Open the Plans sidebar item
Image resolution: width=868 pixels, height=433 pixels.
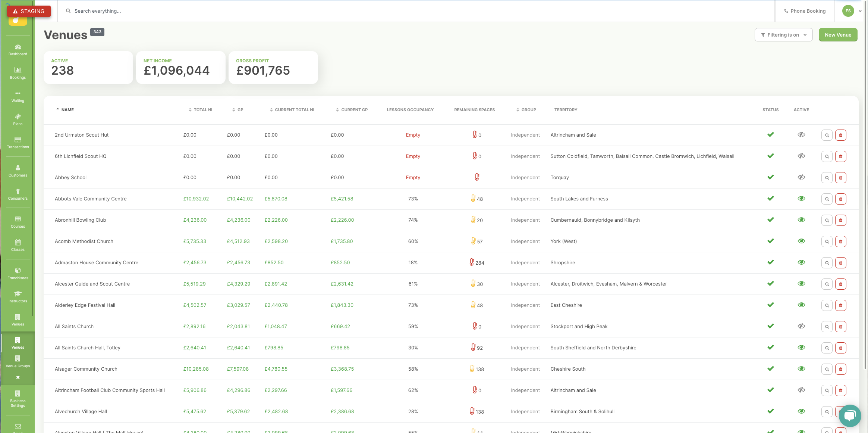pyautogui.click(x=18, y=120)
